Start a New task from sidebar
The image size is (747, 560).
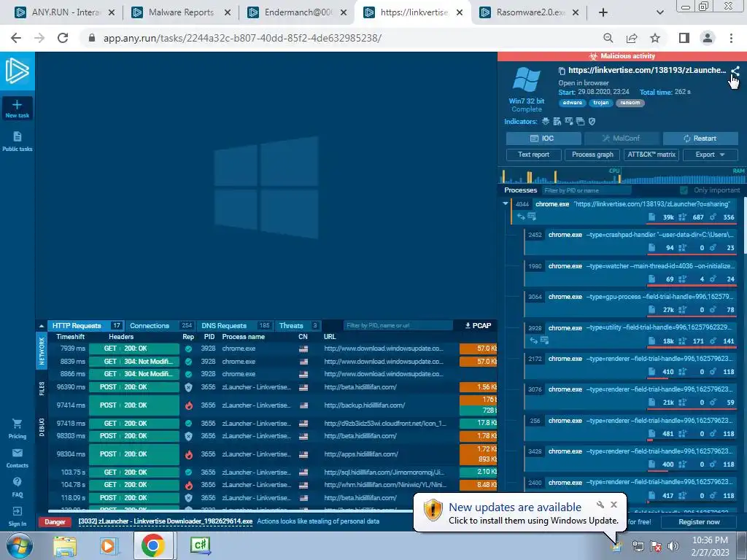18,109
